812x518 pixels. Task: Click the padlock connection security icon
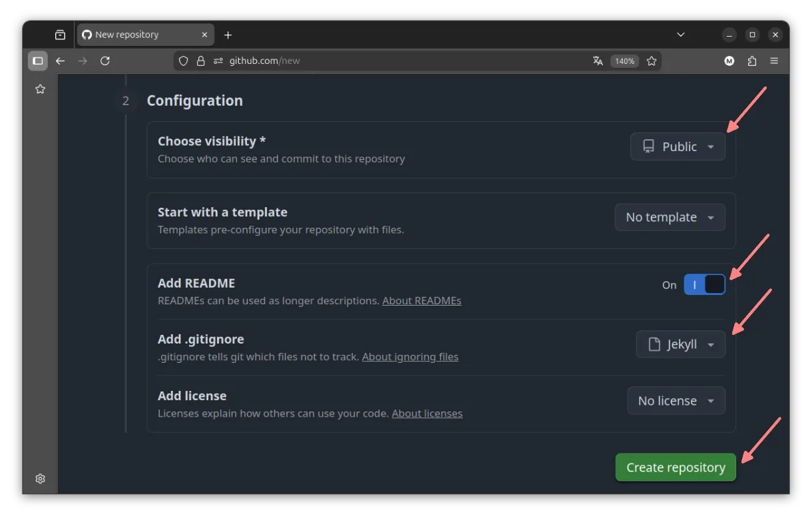pyautogui.click(x=200, y=61)
